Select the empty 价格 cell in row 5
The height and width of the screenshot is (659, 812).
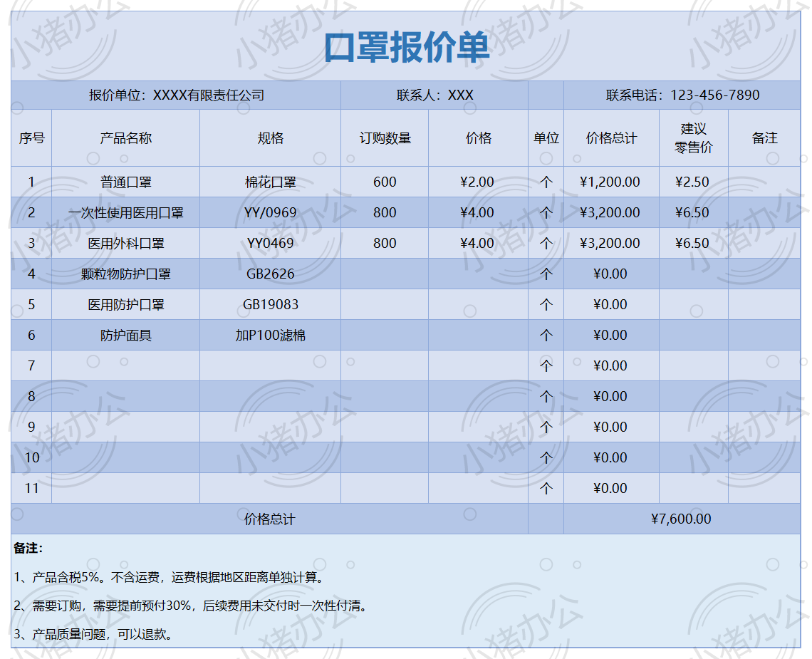(478, 304)
